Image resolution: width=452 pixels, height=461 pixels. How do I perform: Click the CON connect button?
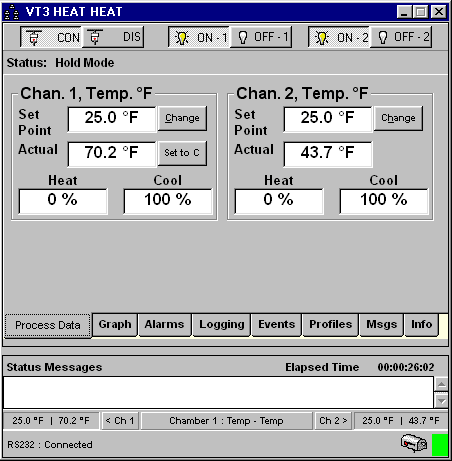[x=51, y=37]
